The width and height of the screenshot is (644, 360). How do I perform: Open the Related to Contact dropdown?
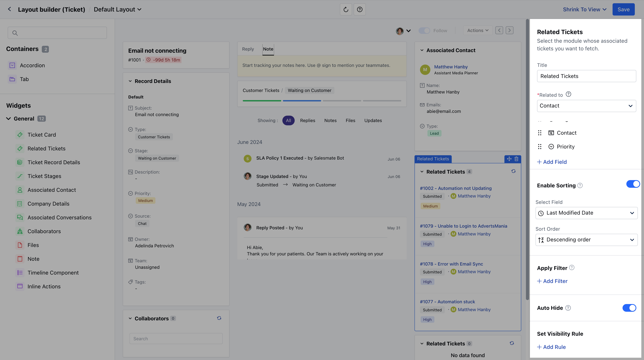click(x=586, y=106)
